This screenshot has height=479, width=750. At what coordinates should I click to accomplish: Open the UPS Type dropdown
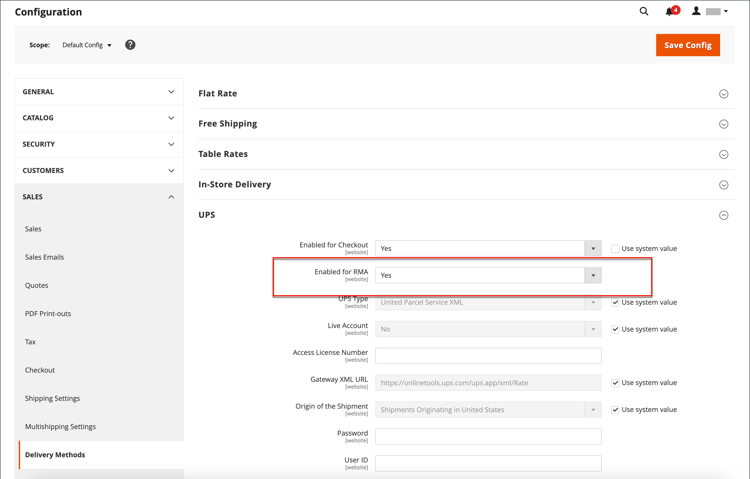click(488, 302)
